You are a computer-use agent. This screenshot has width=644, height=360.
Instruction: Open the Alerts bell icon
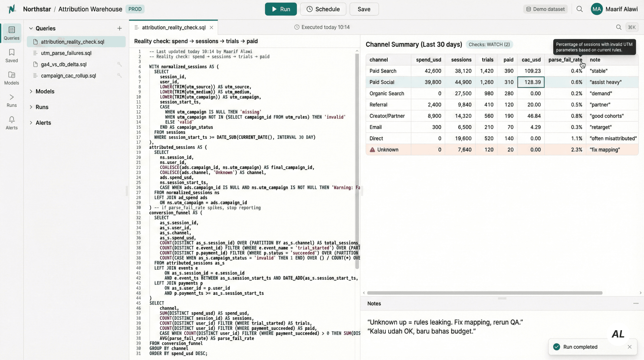11,123
